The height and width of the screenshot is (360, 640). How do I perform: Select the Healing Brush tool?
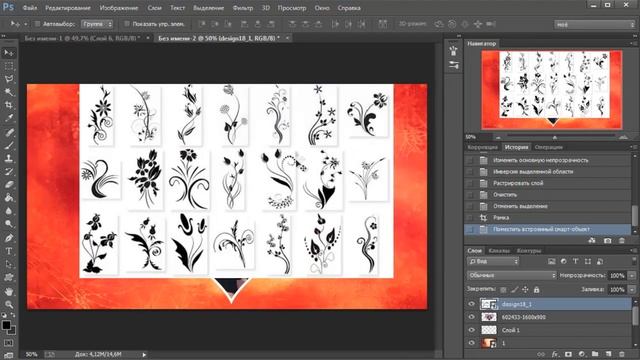pyautogui.click(x=9, y=132)
